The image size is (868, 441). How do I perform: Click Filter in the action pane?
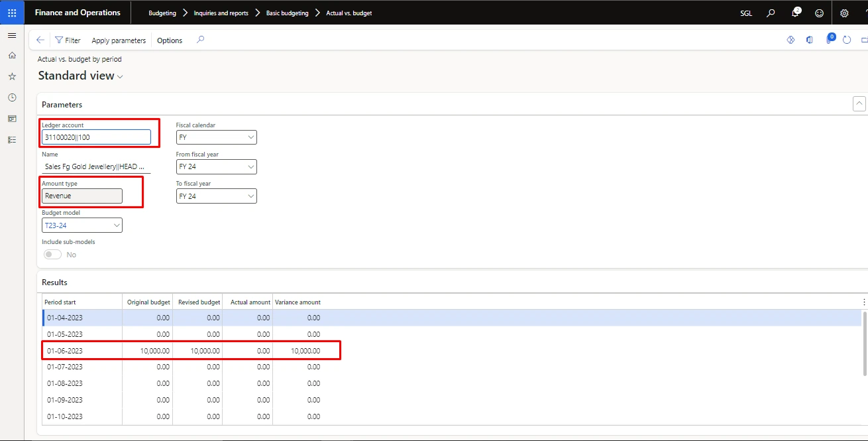point(68,40)
